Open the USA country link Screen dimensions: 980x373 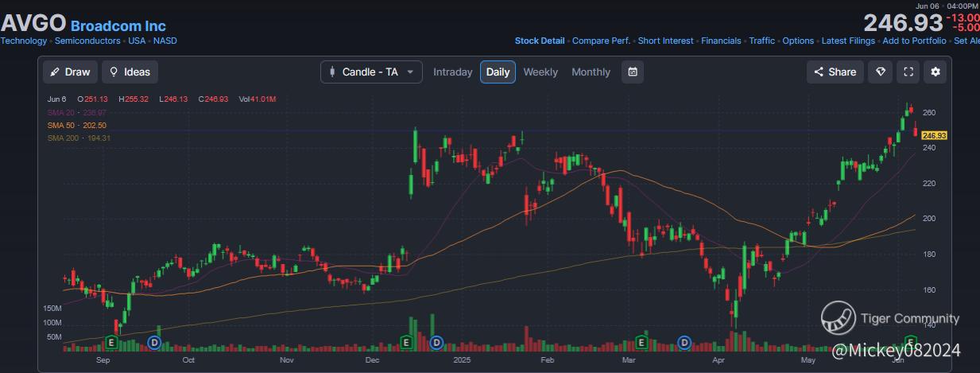137,41
